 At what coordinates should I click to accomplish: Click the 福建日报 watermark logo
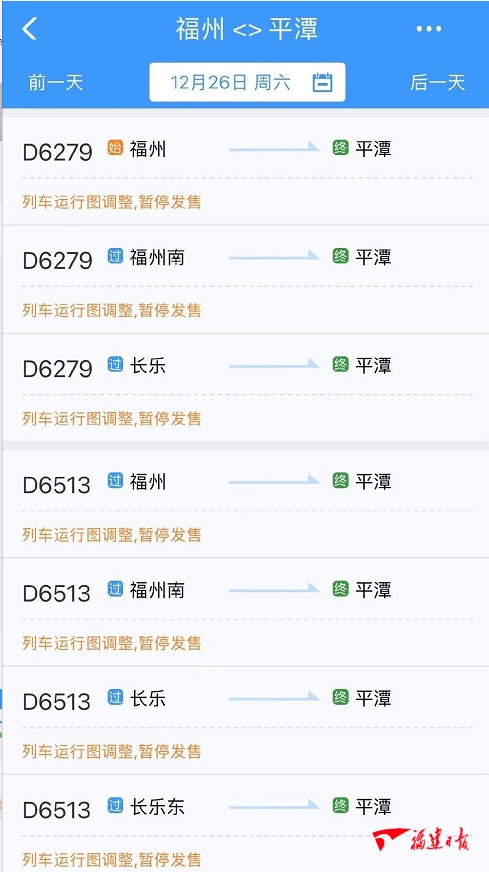coord(421,839)
